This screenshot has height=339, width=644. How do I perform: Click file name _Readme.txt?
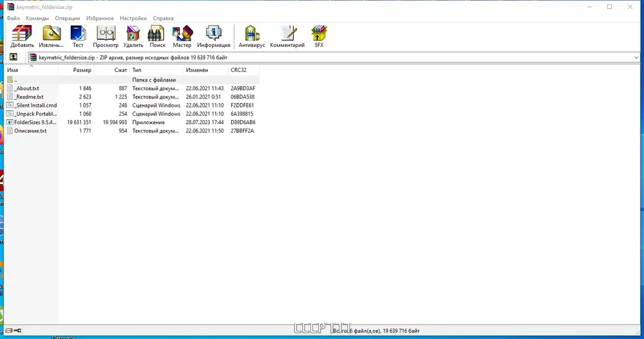29,97
